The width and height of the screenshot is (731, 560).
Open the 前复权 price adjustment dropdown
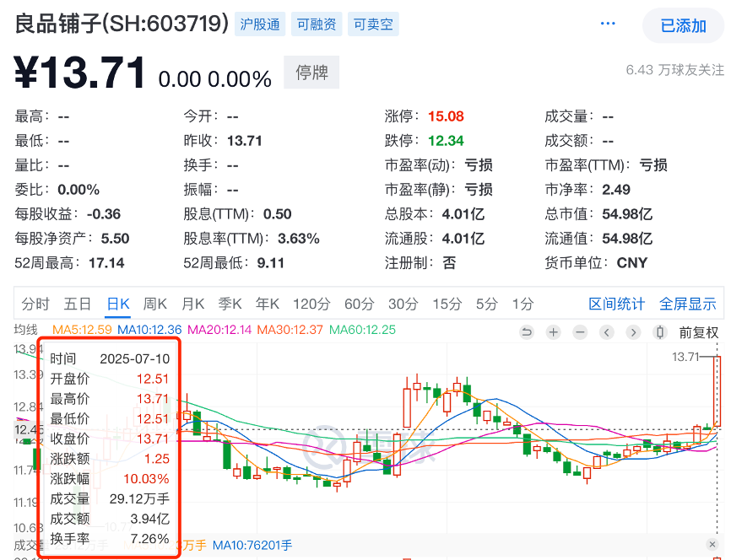coord(699,332)
